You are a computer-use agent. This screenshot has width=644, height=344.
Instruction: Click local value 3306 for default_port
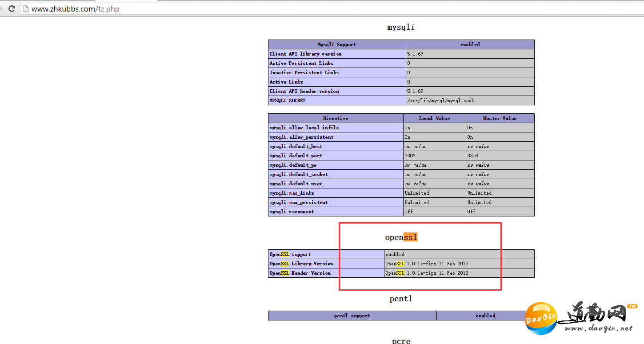pyautogui.click(x=410, y=156)
